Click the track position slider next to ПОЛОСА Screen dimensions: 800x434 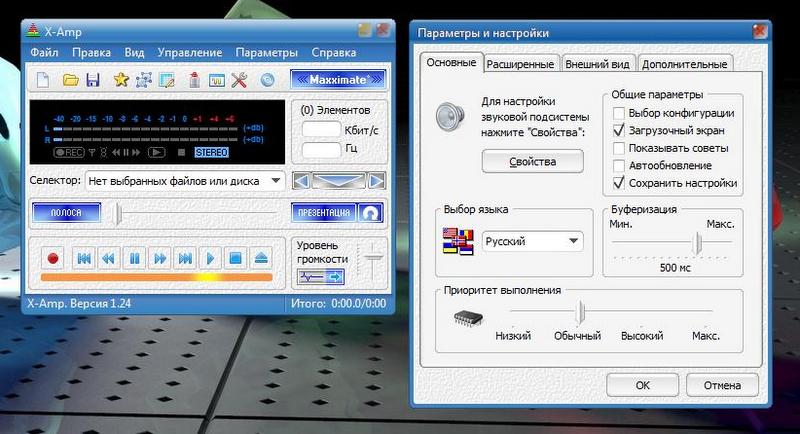coord(118,213)
